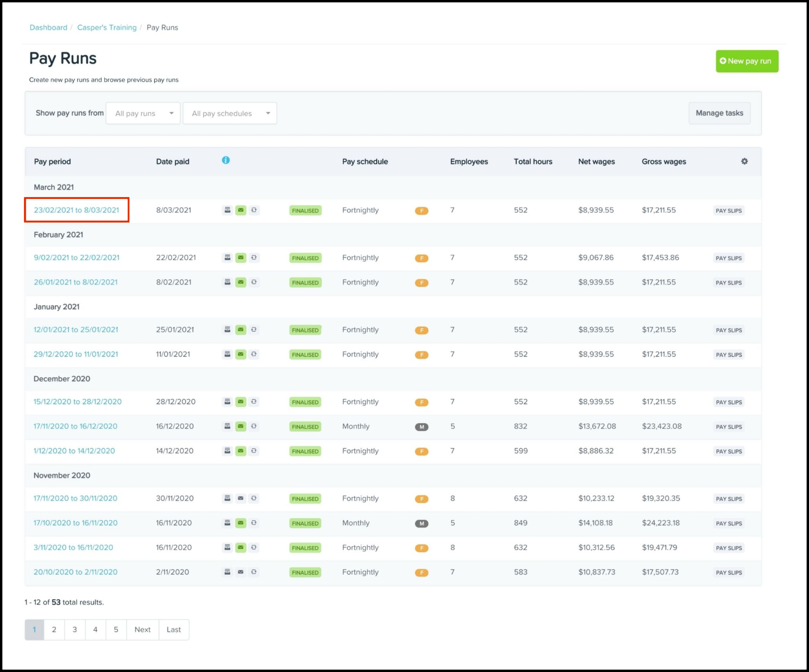The width and height of the screenshot is (809, 672).
Task: Jump to the Last results page
Action: coord(173,630)
